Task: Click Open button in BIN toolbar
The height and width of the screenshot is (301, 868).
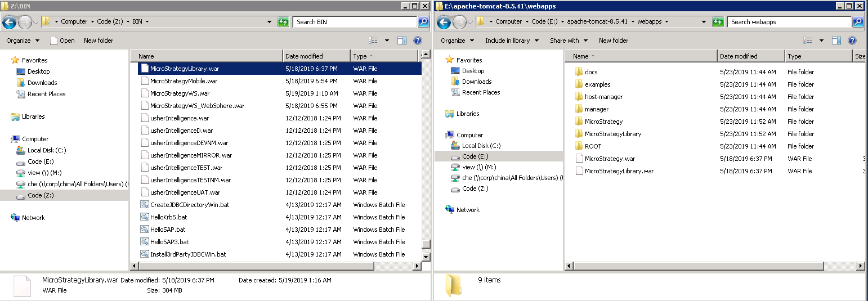Action: (x=62, y=41)
